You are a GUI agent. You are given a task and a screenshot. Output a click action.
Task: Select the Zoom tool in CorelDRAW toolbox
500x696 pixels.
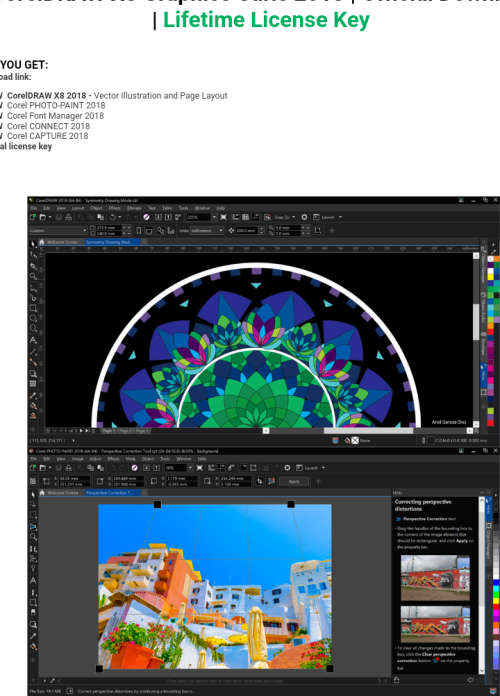coord(33,277)
